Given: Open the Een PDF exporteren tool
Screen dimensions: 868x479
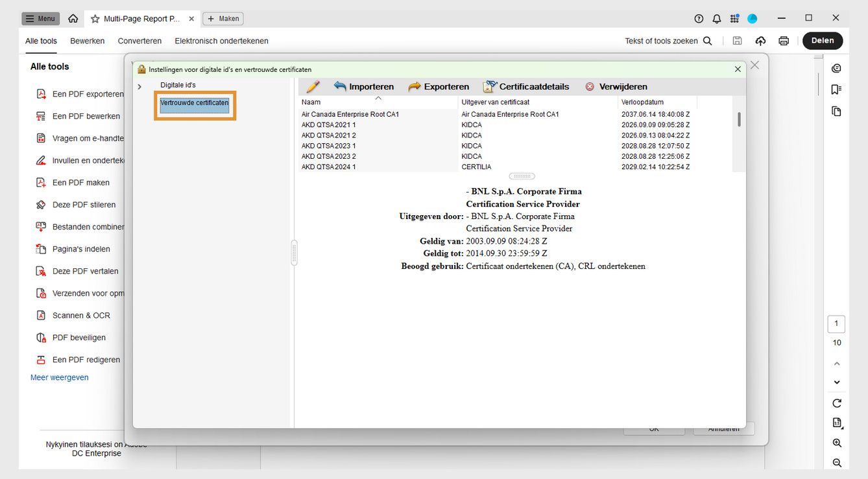Looking at the screenshot, I should click(x=79, y=94).
